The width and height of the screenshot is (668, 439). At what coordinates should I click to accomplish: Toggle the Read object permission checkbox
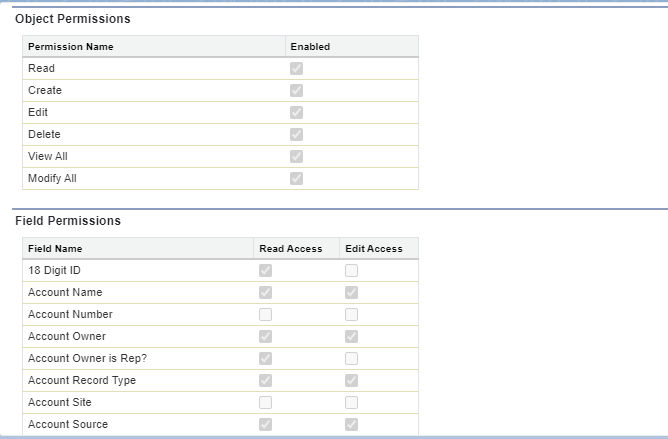point(297,68)
